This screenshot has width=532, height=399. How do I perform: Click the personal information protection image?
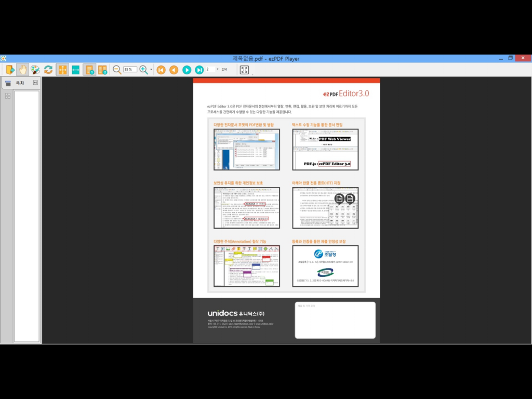247,208
